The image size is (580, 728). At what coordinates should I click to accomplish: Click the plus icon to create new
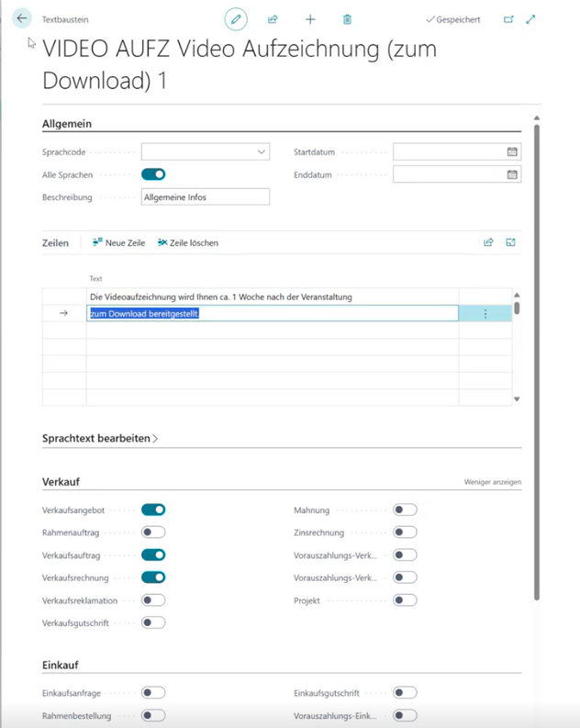pyautogui.click(x=310, y=19)
